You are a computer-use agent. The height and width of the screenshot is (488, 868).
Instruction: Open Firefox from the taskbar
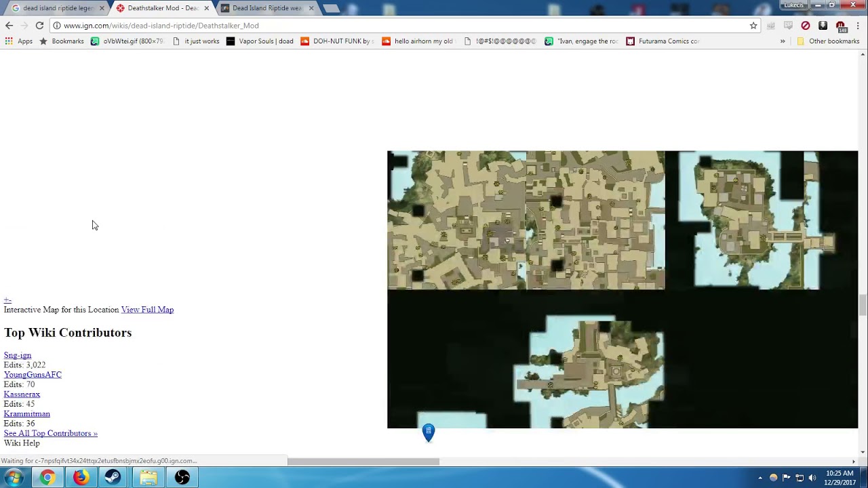pyautogui.click(x=81, y=478)
